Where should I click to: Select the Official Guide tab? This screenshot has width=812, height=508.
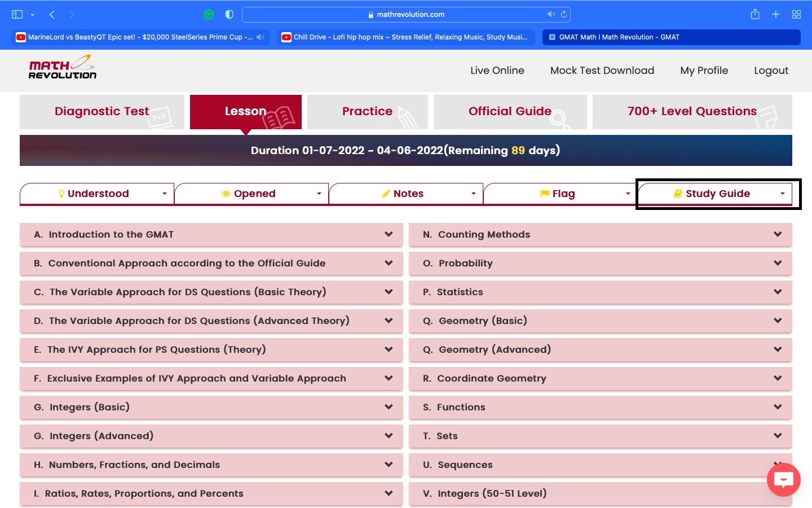click(x=510, y=111)
